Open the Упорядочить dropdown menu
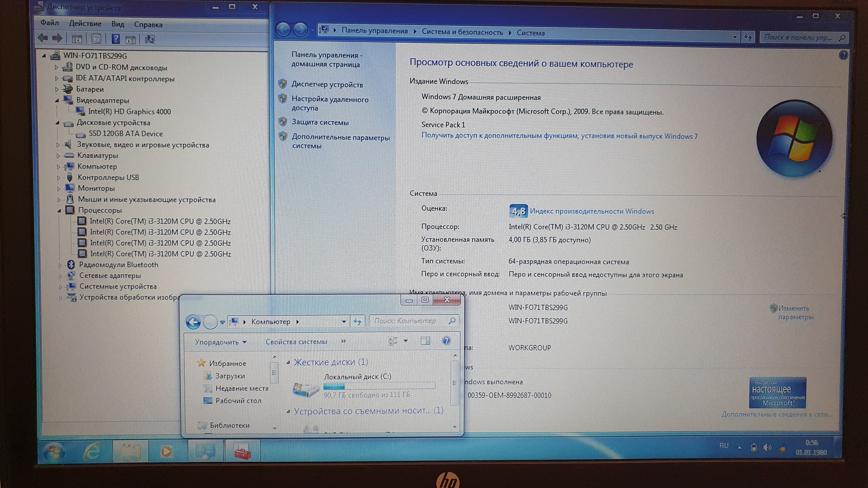The image size is (868, 488). [x=220, y=342]
